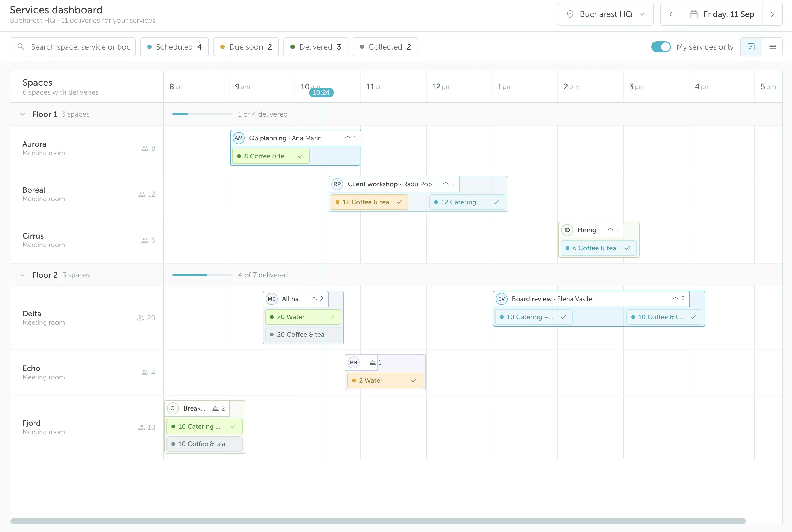Switch to list view icon
Screen dimensions: 792x532
click(x=772, y=47)
